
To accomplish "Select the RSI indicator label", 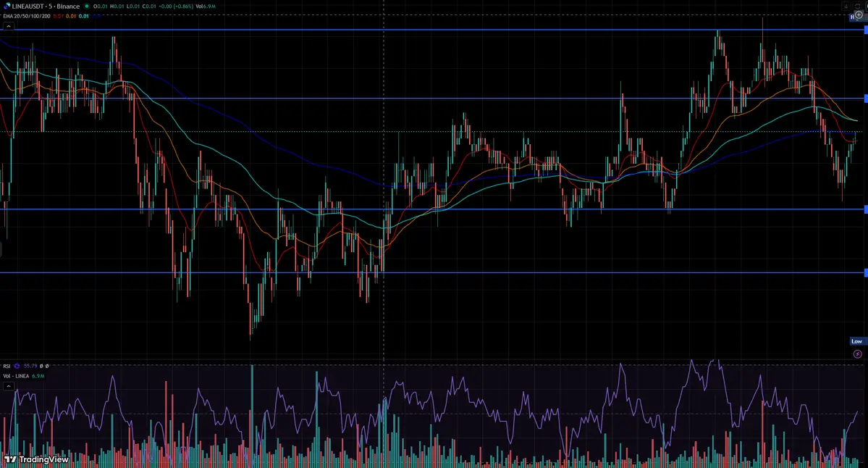I will 7,366.
